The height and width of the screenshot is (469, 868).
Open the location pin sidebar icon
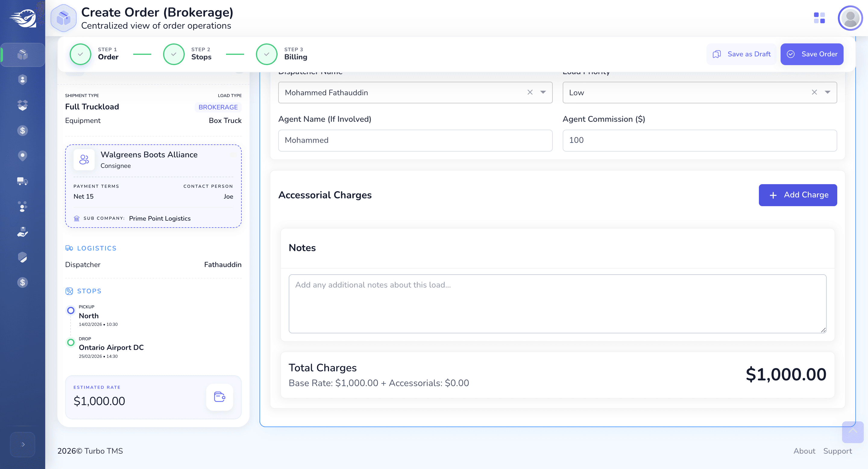pos(23,156)
